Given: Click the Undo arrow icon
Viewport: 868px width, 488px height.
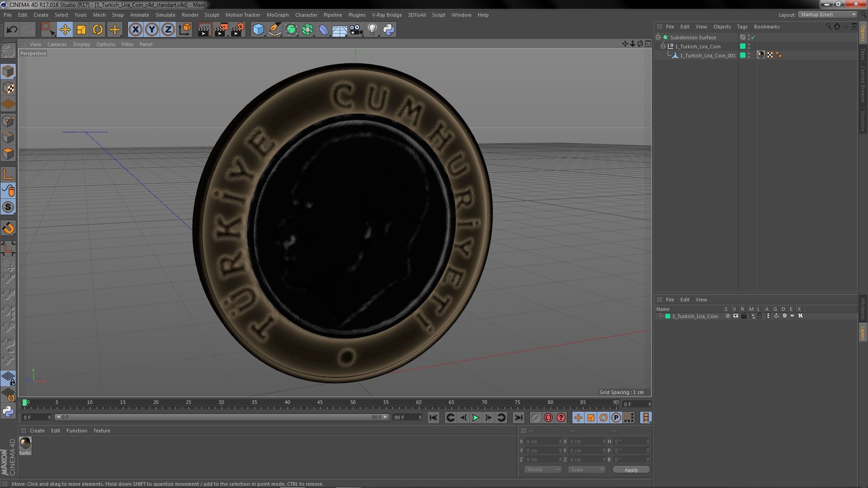Looking at the screenshot, I should click(12, 30).
